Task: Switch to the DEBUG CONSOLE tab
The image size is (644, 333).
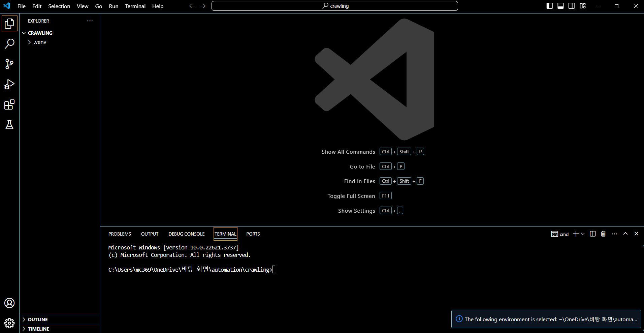Action: coord(187,234)
